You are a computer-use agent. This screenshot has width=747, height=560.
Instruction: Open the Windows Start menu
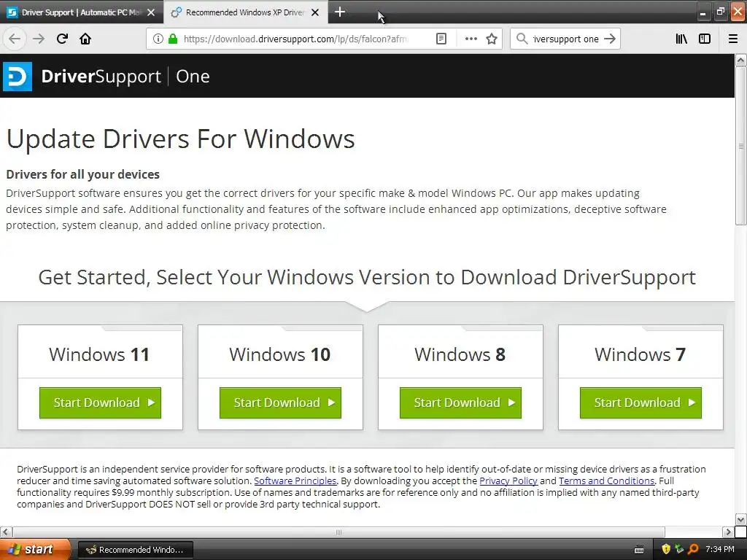(x=35, y=549)
